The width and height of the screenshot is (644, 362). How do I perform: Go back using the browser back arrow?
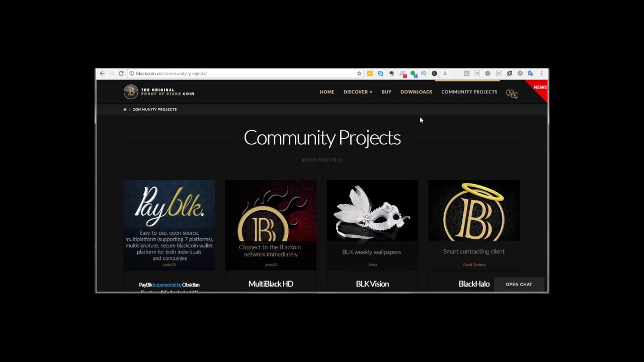click(x=102, y=73)
